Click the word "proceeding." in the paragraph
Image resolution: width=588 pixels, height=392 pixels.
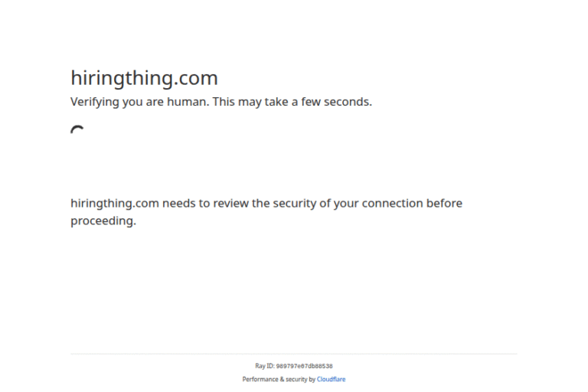(103, 221)
